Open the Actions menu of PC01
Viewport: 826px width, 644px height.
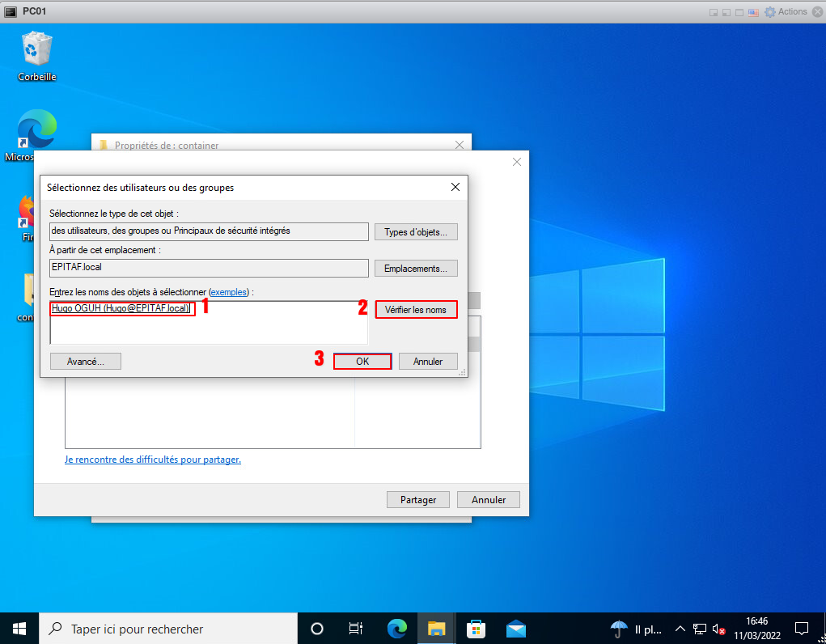(x=786, y=11)
